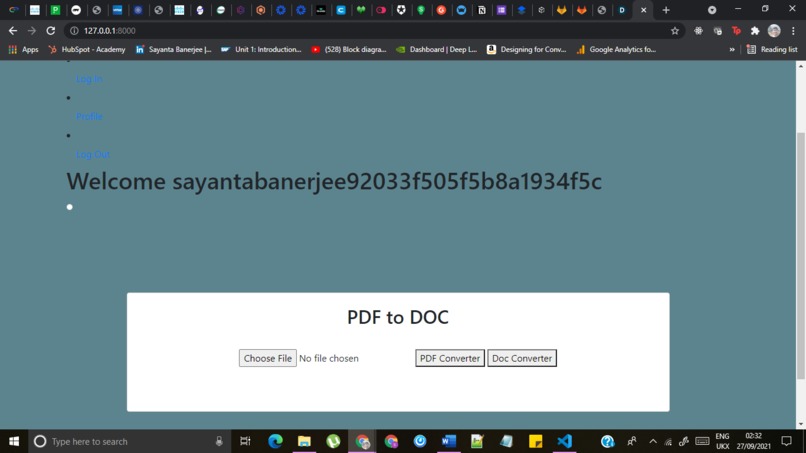This screenshot has width=806, height=453.
Task: Open the Apps bookmarks shortcut
Action: tap(23, 49)
